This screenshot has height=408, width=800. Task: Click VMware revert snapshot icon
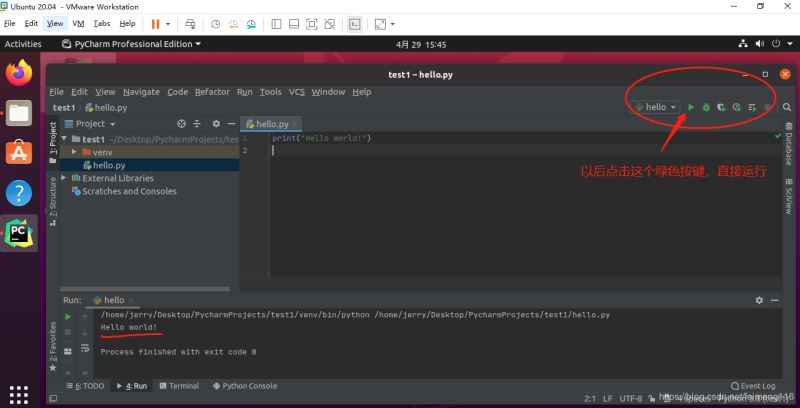click(233, 24)
